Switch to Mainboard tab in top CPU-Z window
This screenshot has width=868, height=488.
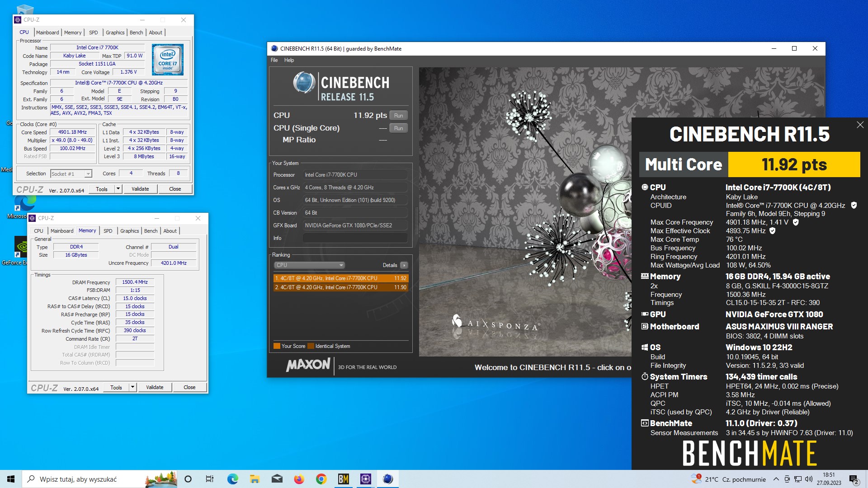pyautogui.click(x=47, y=33)
